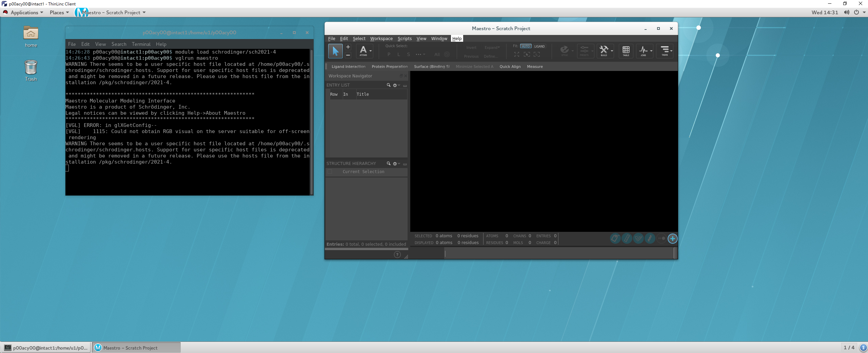This screenshot has width=868, height=353.
Task: Click the fit-to-screen expand arrows icon
Action: [x=517, y=54]
